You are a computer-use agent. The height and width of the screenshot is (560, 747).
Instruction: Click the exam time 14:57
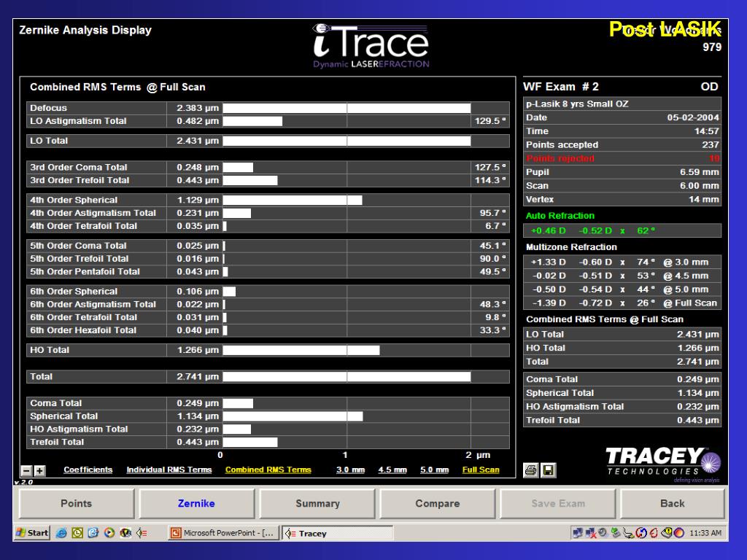[x=706, y=131]
